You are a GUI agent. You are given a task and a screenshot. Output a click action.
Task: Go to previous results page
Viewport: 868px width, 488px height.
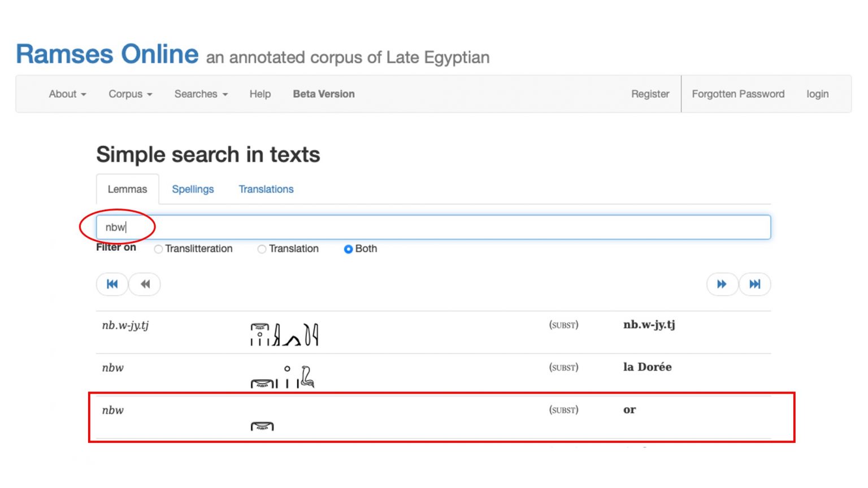coord(145,284)
